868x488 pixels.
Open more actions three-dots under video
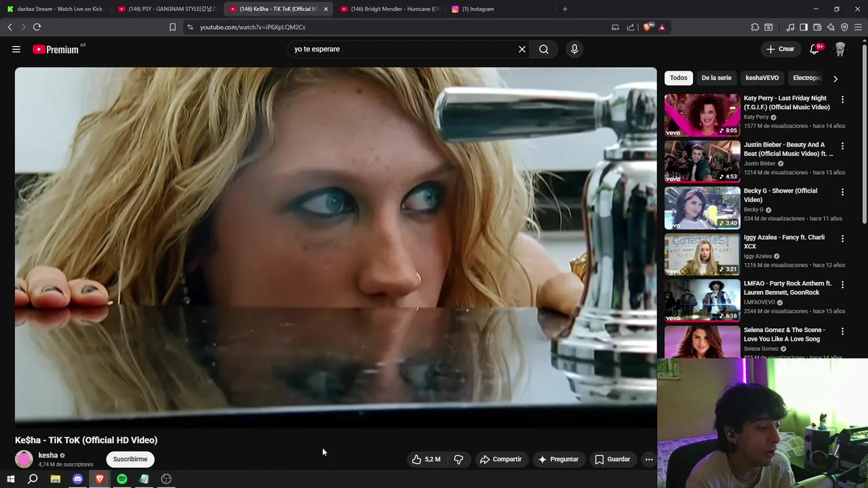649,459
